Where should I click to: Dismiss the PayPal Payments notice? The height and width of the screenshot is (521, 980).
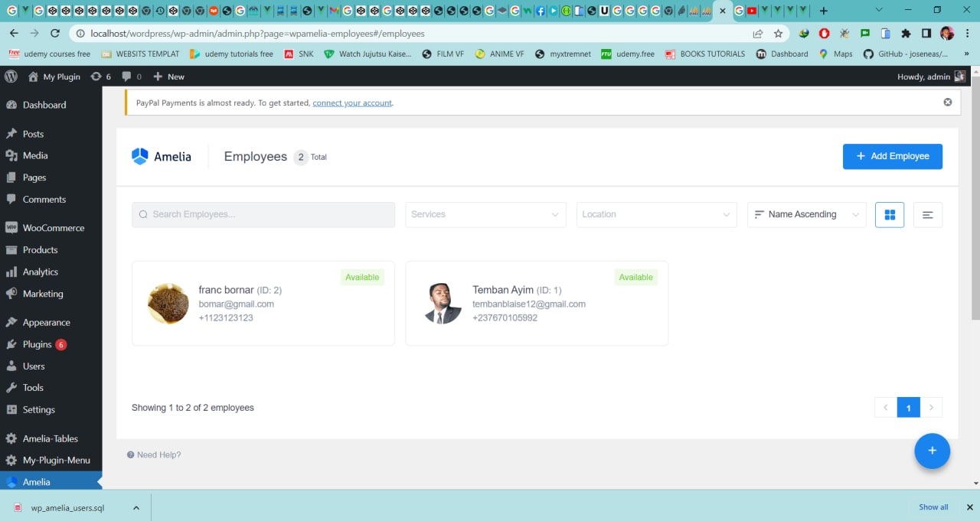[948, 102]
